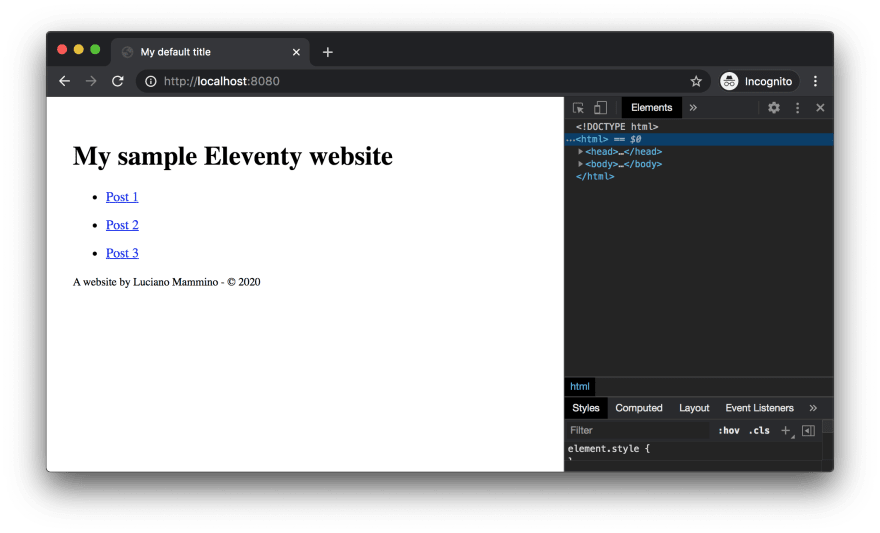Click the element.style rule
This screenshot has width=880, height=533.
point(609,449)
